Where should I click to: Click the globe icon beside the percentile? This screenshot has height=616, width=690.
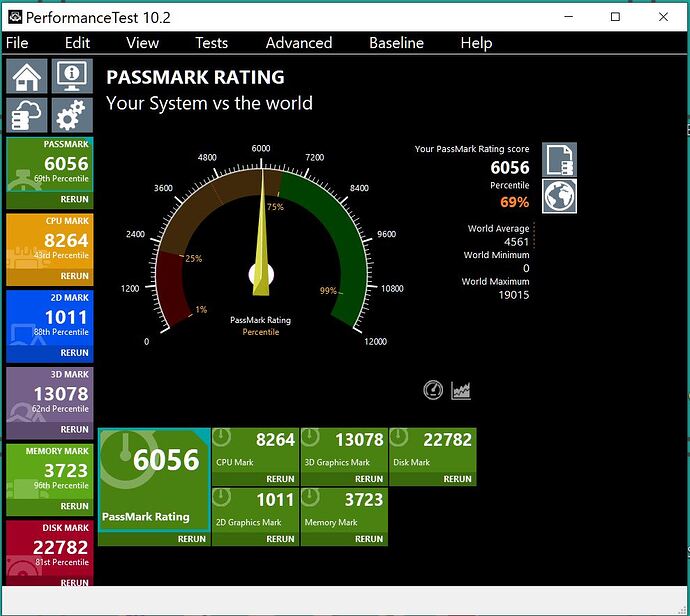(x=559, y=196)
